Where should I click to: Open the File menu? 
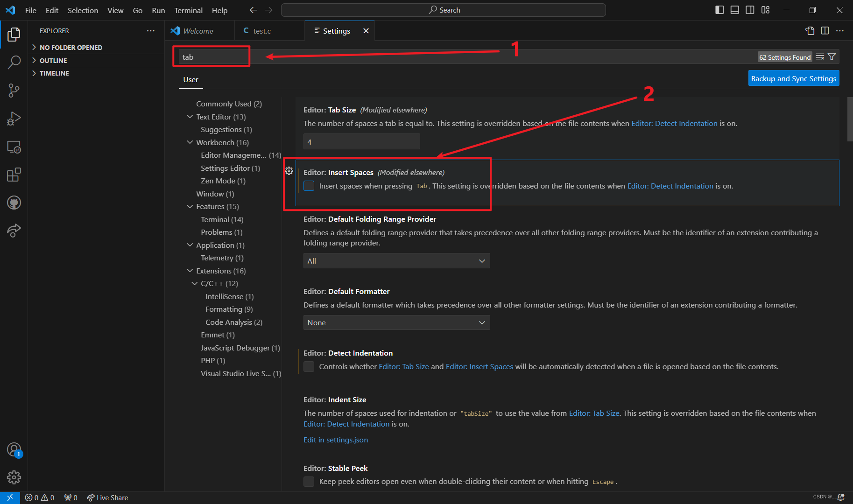click(30, 10)
